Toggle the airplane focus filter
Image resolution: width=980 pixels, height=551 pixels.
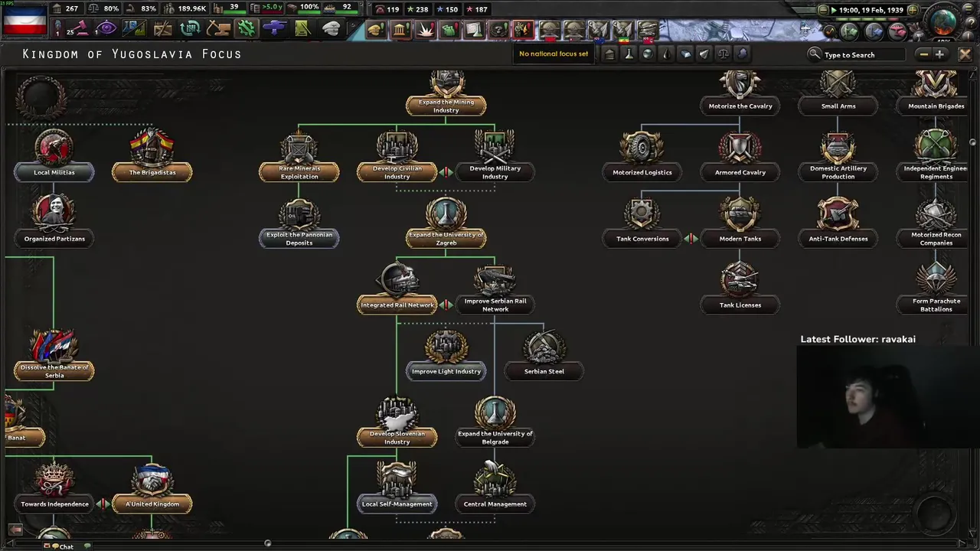(x=704, y=54)
